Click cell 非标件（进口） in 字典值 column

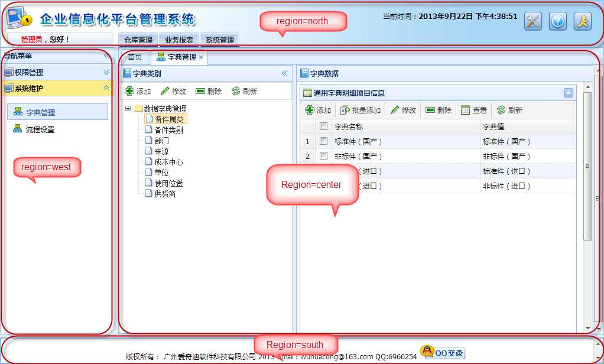click(x=528, y=186)
